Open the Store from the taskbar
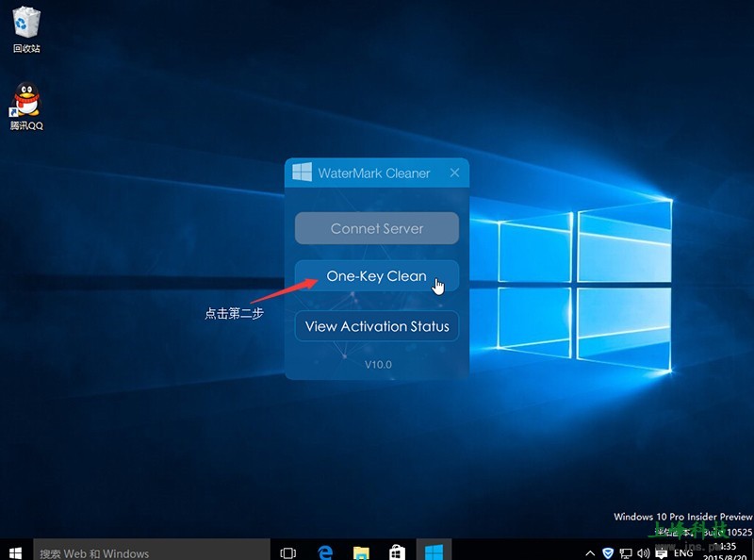Screen dimensions: 754x560 point(397,552)
